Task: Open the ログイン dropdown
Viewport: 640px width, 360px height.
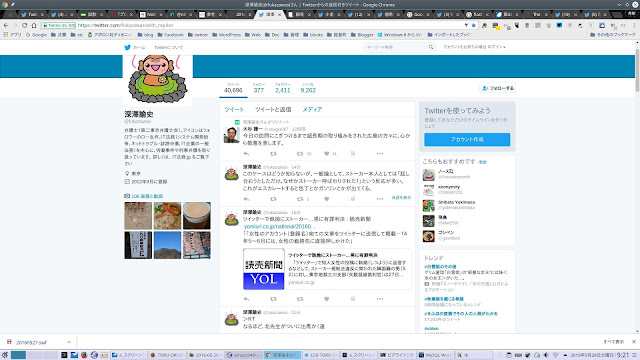Action: pos(496,47)
